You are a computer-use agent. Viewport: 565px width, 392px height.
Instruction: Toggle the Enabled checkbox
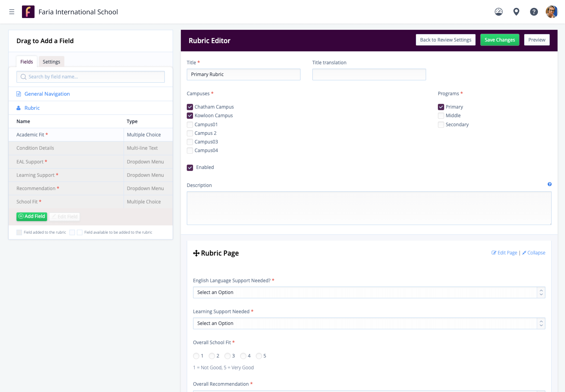click(190, 168)
